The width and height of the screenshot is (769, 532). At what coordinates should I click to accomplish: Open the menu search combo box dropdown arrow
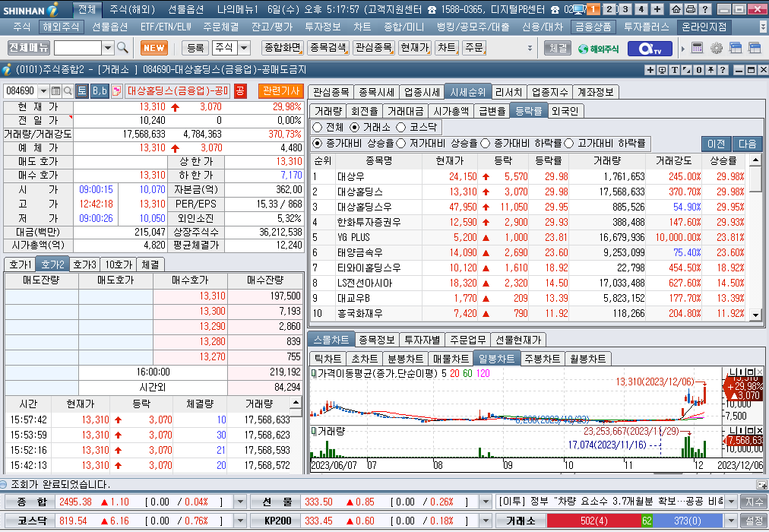coord(108,48)
